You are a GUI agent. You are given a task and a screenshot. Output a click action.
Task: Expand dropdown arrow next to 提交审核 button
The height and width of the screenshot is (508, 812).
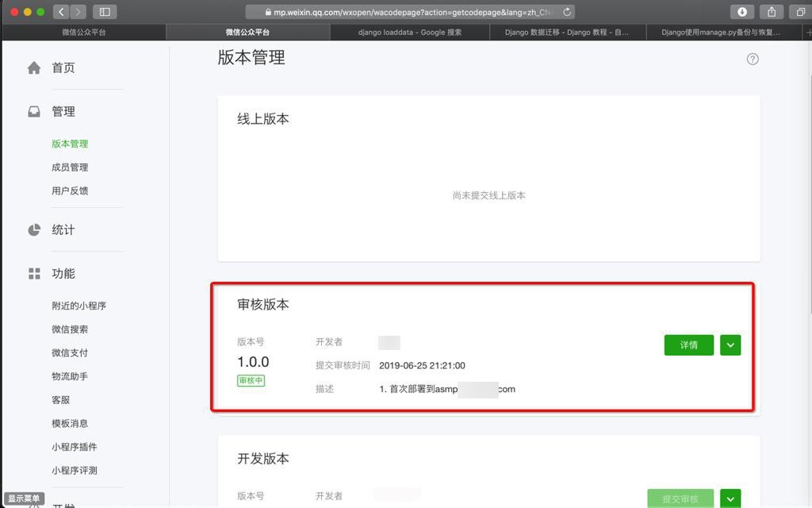[x=730, y=498]
